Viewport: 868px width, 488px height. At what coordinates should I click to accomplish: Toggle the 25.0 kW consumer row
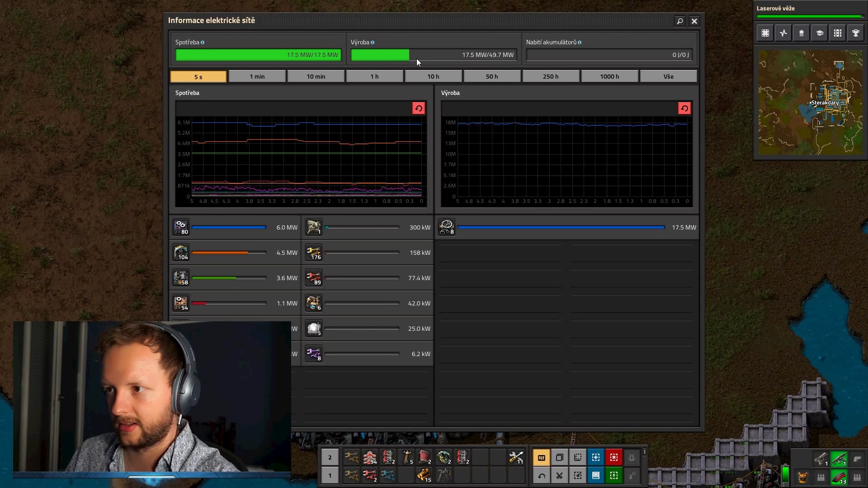point(368,328)
